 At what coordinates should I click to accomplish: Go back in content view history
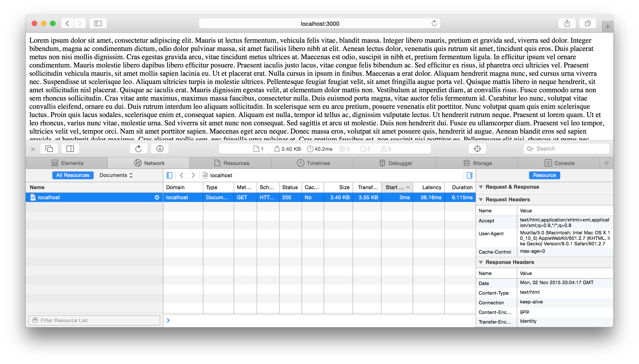pos(182,176)
